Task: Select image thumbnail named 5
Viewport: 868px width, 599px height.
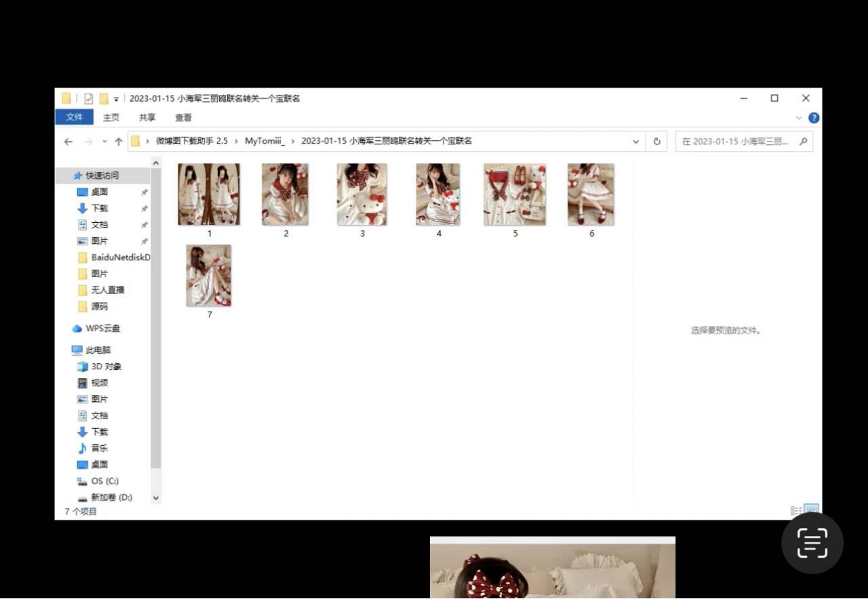Action: coord(515,194)
